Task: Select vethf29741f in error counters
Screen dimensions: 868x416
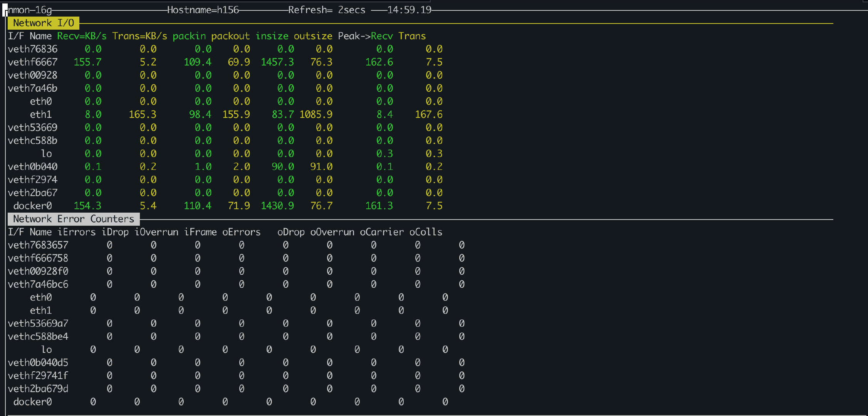Action: (38, 376)
